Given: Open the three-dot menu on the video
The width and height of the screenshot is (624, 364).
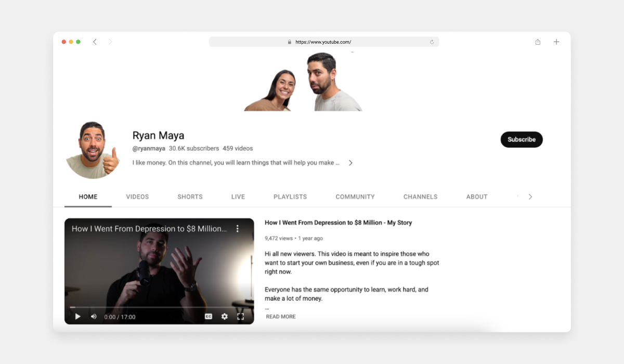Looking at the screenshot, I should [238, 228].
